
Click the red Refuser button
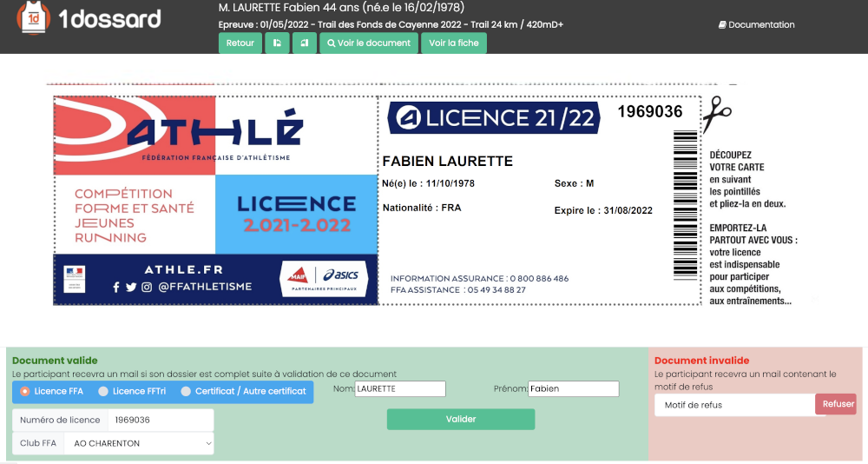[838, 404]
